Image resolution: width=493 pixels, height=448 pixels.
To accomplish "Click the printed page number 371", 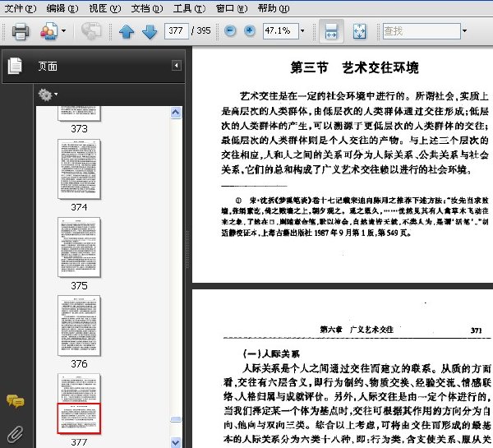I will [x=476, y=330].
